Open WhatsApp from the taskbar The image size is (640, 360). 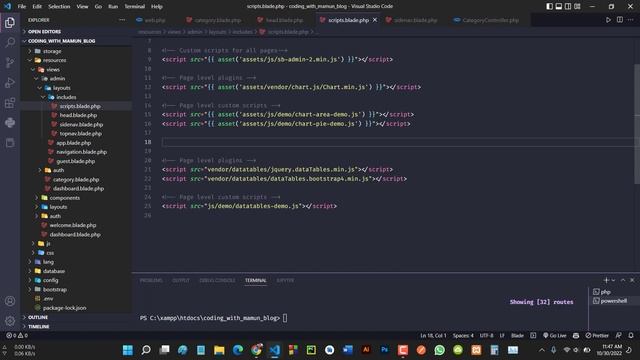pyautogui.click(x=439, y=350)
